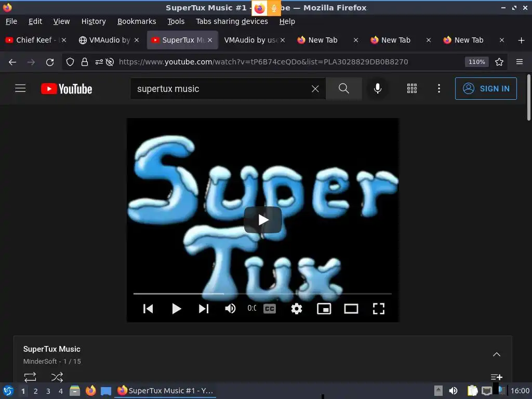
Task: Open the sharing indicator microphone icon
Action: (x=274, y=8)
